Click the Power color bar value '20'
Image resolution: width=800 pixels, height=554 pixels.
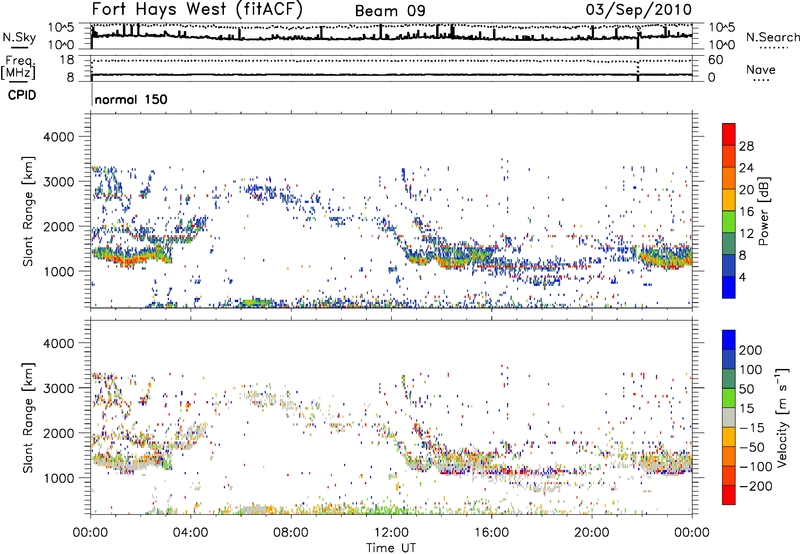click(x=746, y=190)
